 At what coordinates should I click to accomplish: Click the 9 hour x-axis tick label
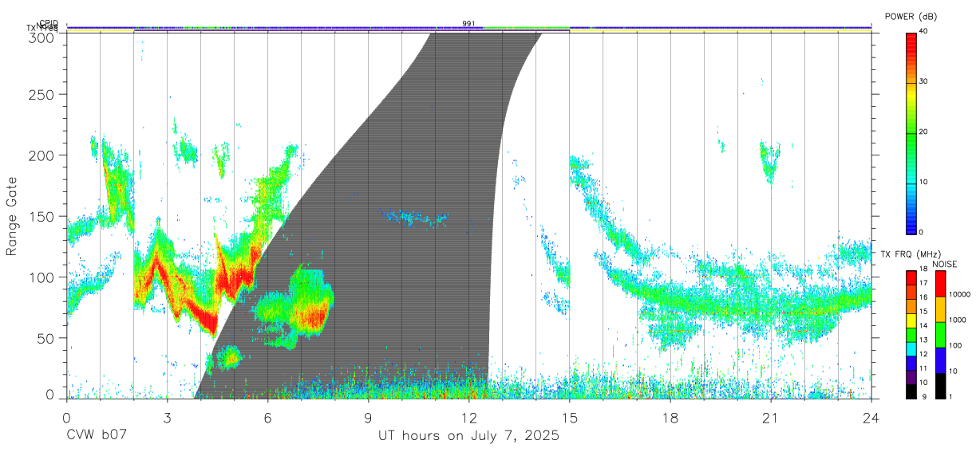point(369,418)
